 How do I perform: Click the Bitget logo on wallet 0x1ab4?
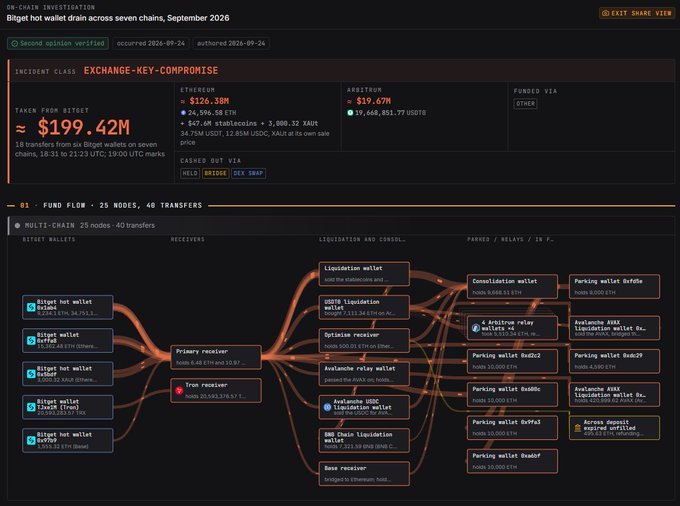pos(31,307)
